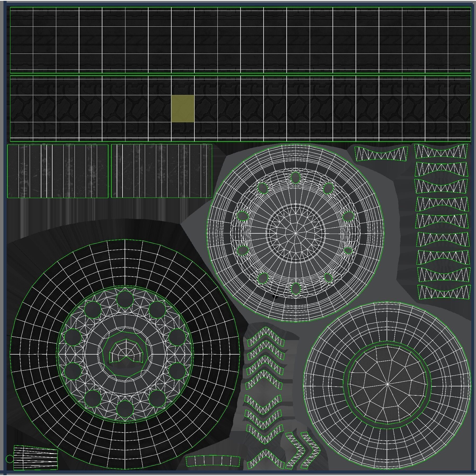
Task: Click the topmost oval hole in the rim disc
Action: [295, 178]
